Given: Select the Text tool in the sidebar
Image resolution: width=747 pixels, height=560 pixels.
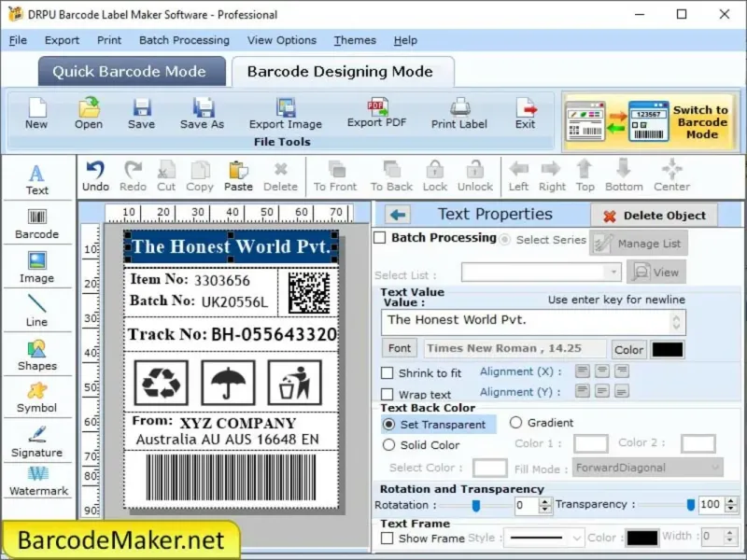Looking at the screenshot, I should point(36,179).
